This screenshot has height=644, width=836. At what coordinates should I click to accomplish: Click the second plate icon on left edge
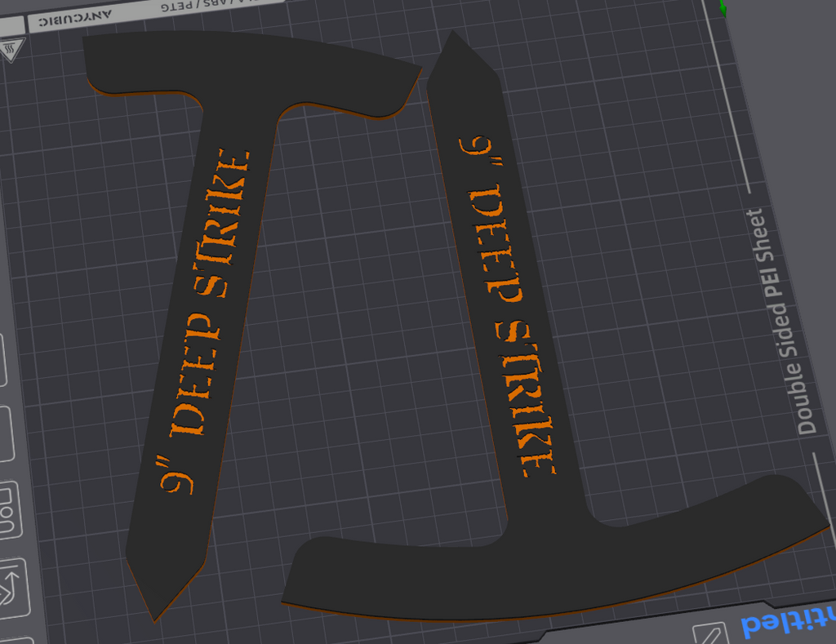6,434
